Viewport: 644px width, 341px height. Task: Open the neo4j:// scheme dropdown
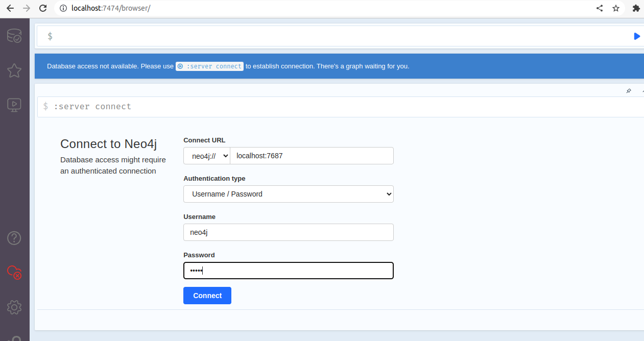pyautogui.click(x=206, y=155)
